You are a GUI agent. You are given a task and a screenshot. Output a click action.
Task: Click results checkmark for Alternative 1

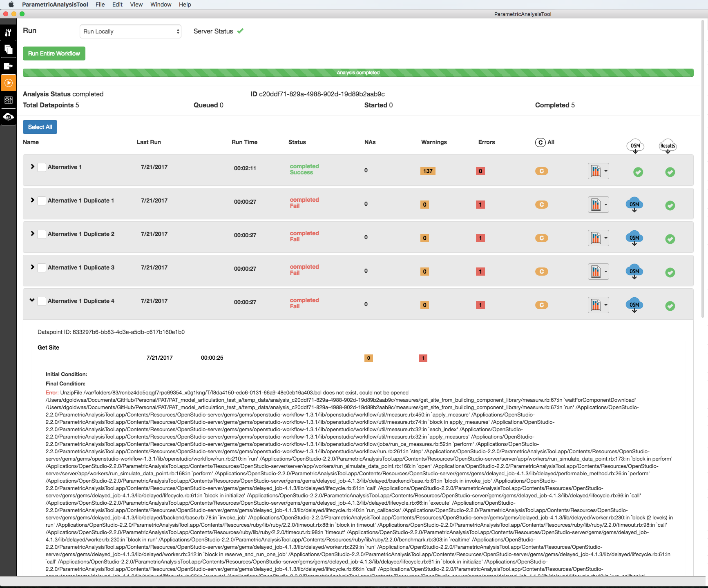coord(670,172)
